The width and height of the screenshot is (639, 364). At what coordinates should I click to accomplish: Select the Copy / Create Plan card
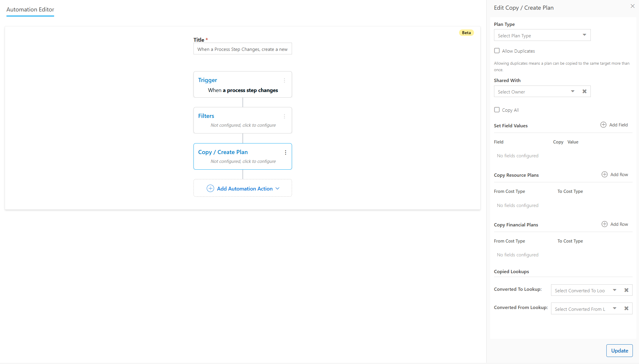[243, 156]
